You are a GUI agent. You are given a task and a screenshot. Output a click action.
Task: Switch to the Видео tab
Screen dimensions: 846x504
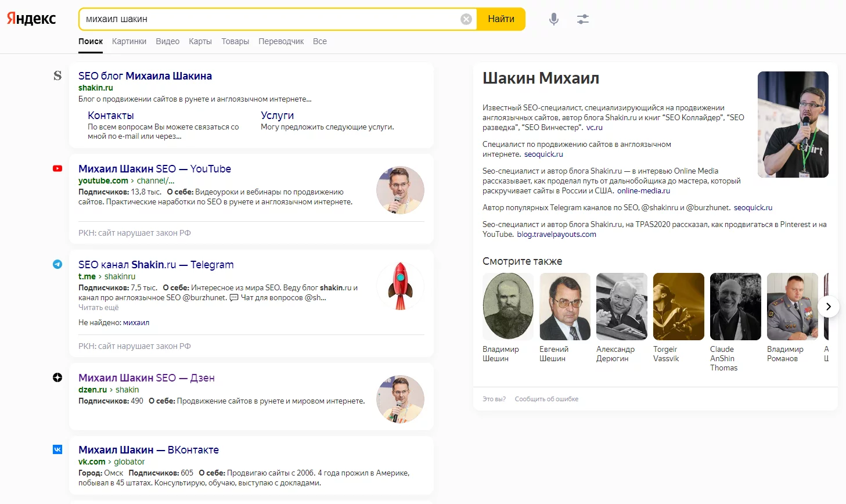coord(168,41)
